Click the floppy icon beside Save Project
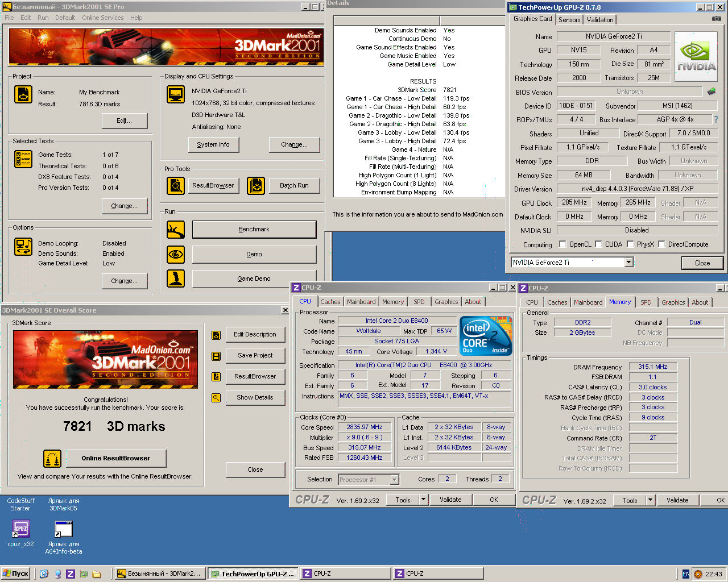The height and width of the screenshot is (582, 728). click(216, 356)
